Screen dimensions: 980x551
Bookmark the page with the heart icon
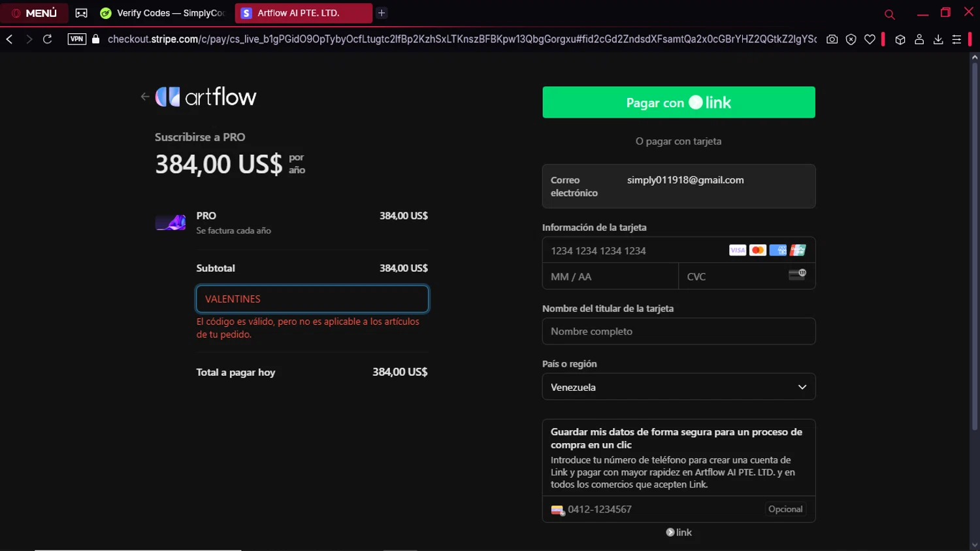[x=870, y=39]
